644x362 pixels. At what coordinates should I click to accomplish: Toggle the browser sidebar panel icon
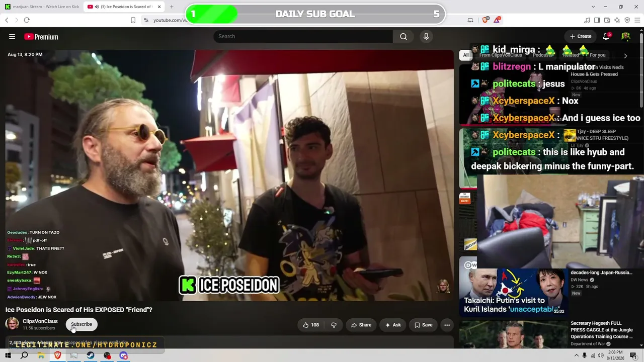point(597,20)
